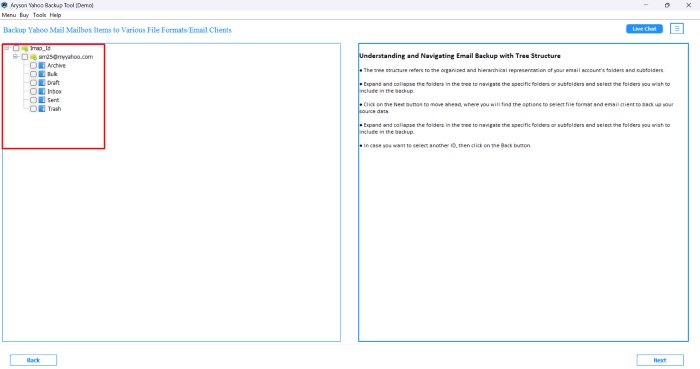Check the Bulk folder checkbox

point(33,74)
